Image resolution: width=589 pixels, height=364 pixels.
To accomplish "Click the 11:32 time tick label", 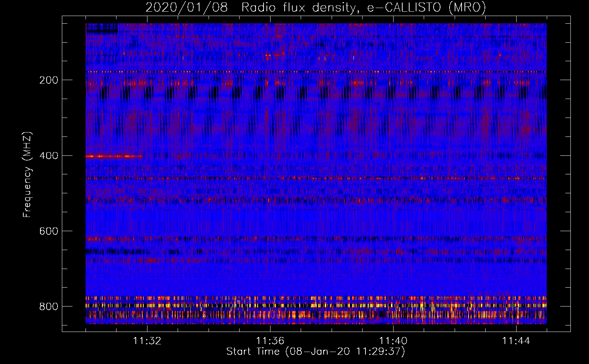I will (x=147, y=341).
